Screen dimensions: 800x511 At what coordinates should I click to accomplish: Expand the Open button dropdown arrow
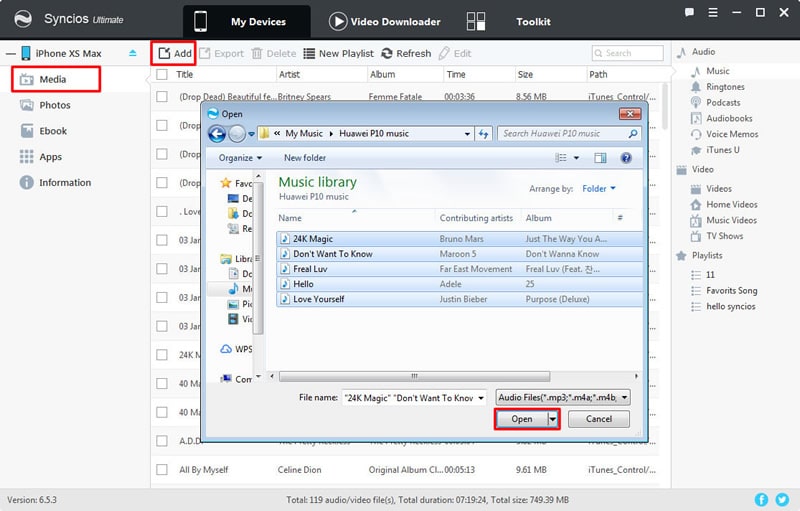tap(553, 419)
